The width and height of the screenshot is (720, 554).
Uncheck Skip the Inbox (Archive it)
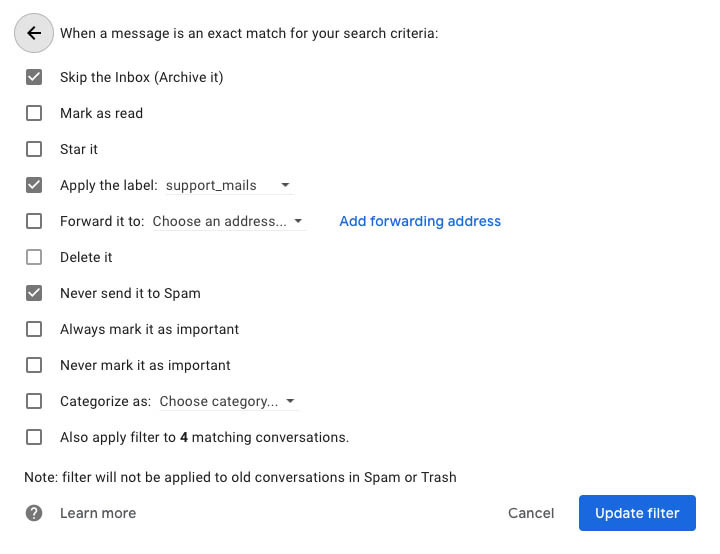pyautogui.click(x=34, y=77)
